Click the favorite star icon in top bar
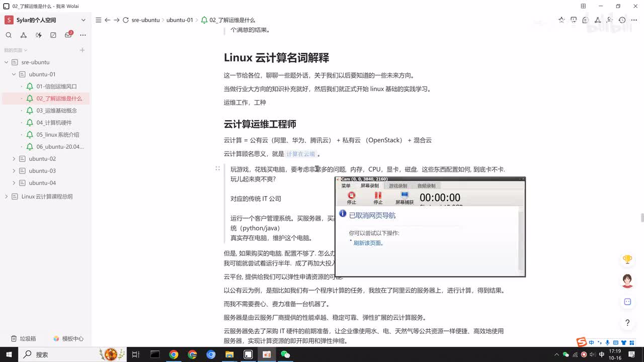Image resolution: width=644 pixels, height=362 pixels. 561,20
